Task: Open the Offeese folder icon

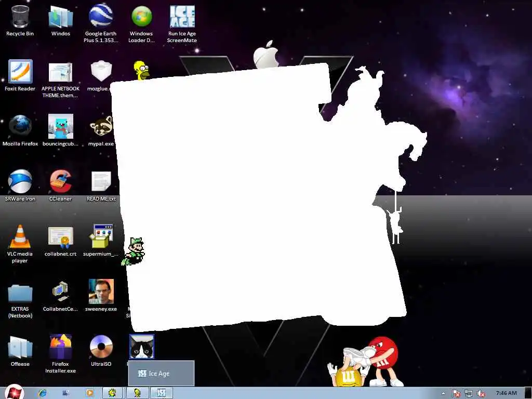Action: tap(20, 351)
